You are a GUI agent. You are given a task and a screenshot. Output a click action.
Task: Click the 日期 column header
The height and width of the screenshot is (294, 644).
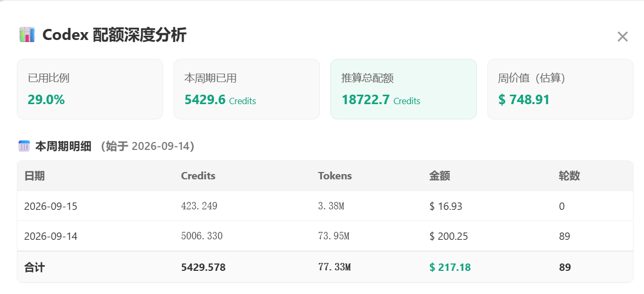[x=34, y=176]
